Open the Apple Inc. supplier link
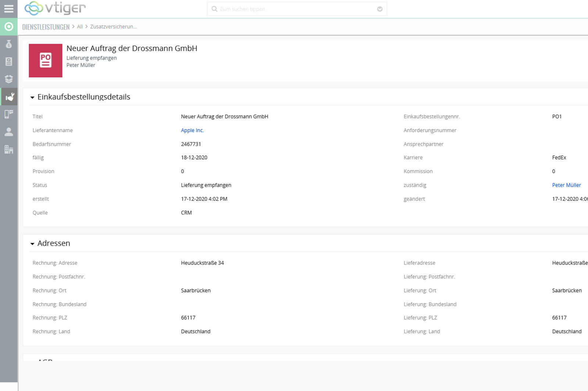Image resolution: width=588 pixels, height=391 pixels. (192, 130)
